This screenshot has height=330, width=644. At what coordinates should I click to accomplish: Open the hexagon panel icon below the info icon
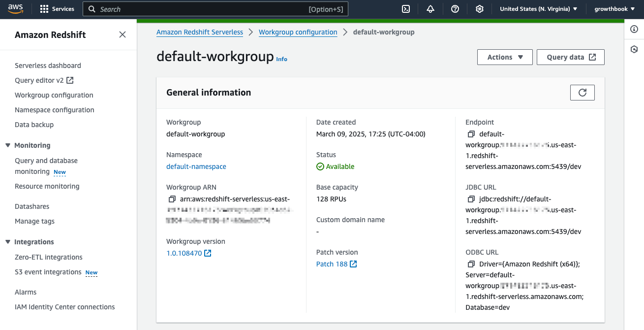[x=634, y=49]
